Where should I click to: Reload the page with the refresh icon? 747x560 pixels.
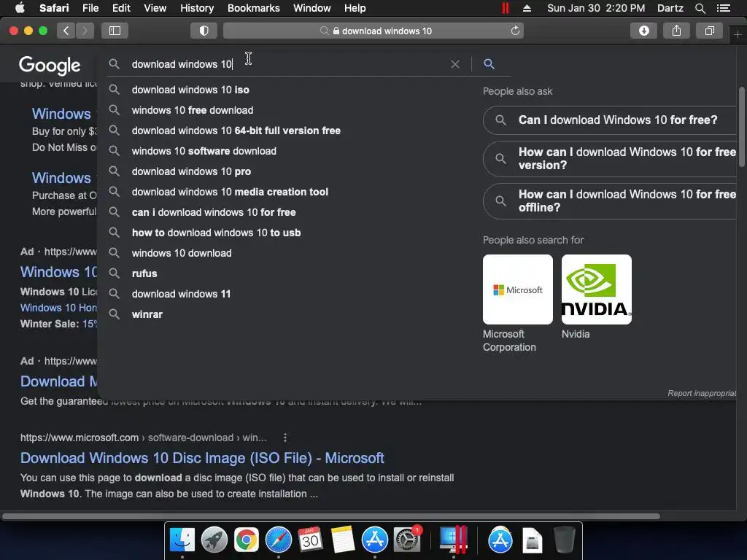click(x=515, y=31)
